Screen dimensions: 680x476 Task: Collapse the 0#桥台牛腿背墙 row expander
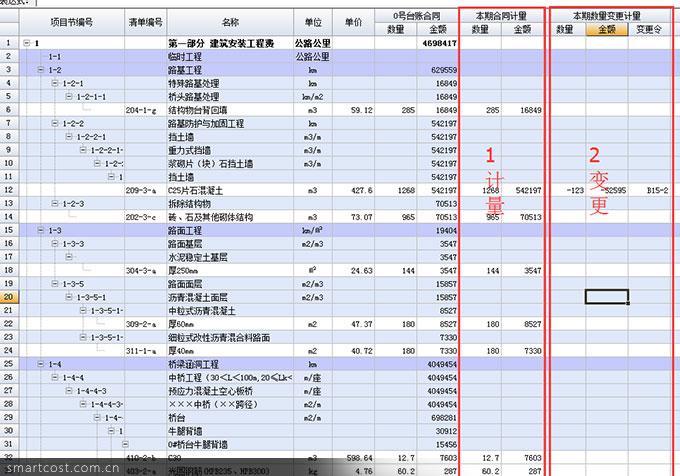click(125, 444)
